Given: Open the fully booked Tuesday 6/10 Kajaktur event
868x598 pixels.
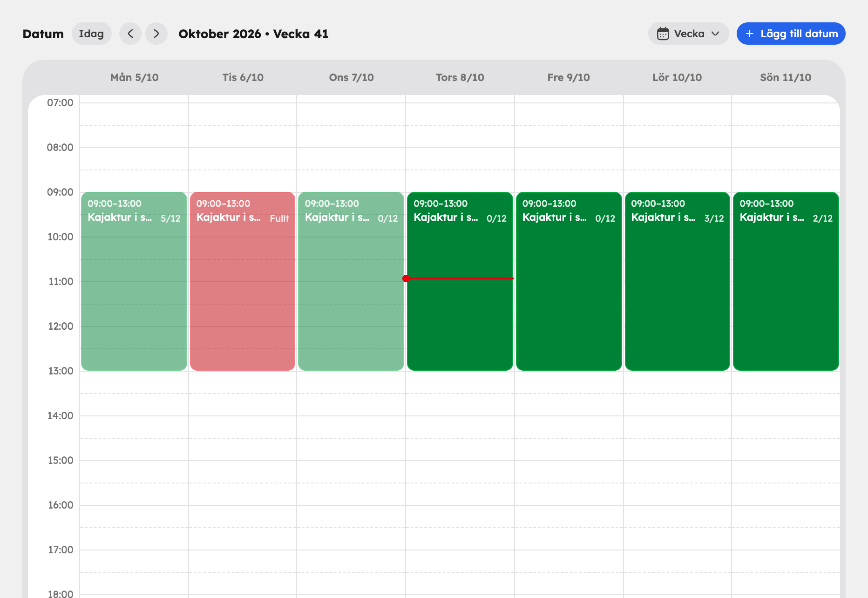Looking at the screenshot, I should pyautogui.click(x=243, y=281).
